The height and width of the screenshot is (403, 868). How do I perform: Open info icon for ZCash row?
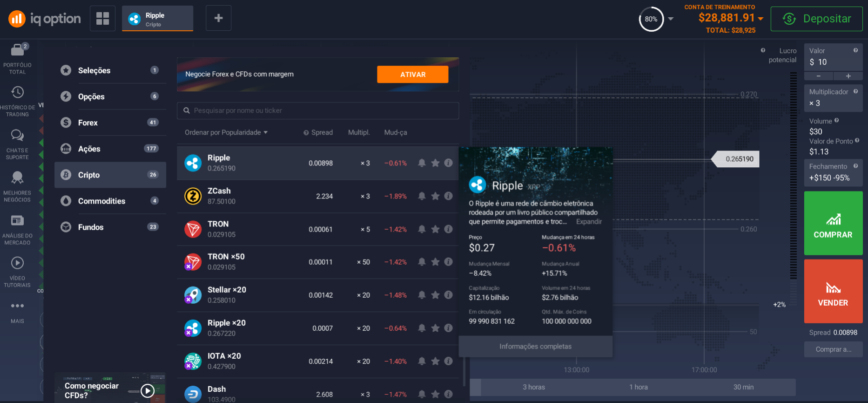(x=449, y=196)
